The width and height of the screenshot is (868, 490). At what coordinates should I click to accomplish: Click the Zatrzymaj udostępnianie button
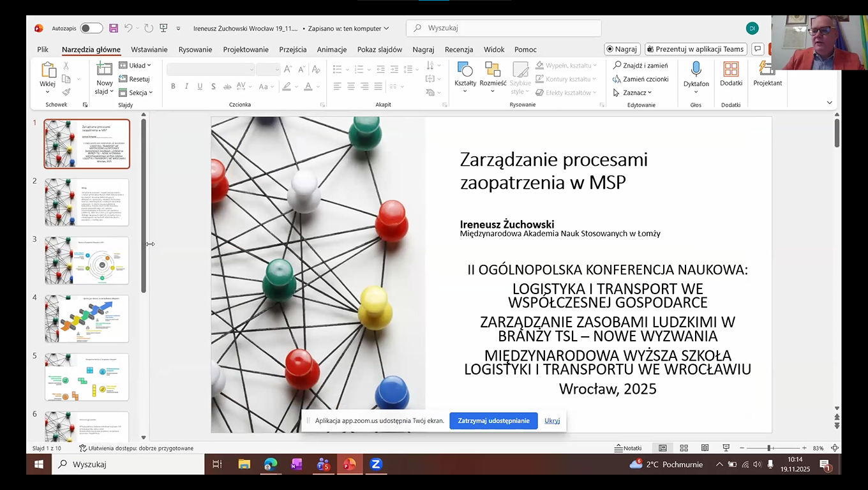(493, 420)
